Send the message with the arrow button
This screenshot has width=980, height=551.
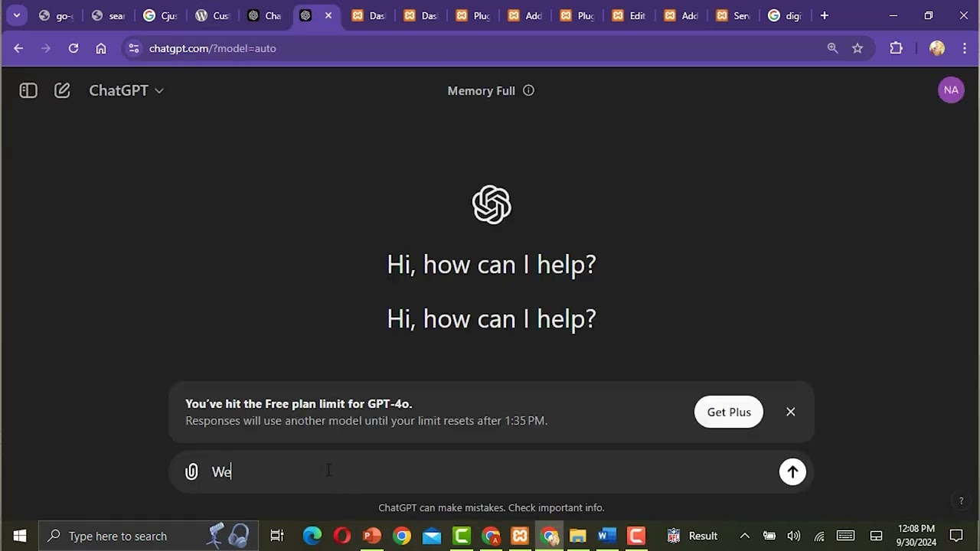tap(792, 471)
